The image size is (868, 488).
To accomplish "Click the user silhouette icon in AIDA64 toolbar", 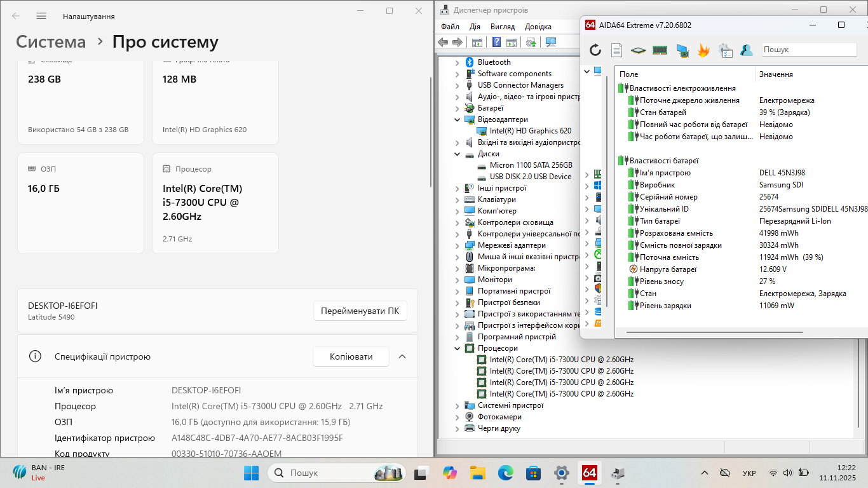I will click(x=747, y=50).
